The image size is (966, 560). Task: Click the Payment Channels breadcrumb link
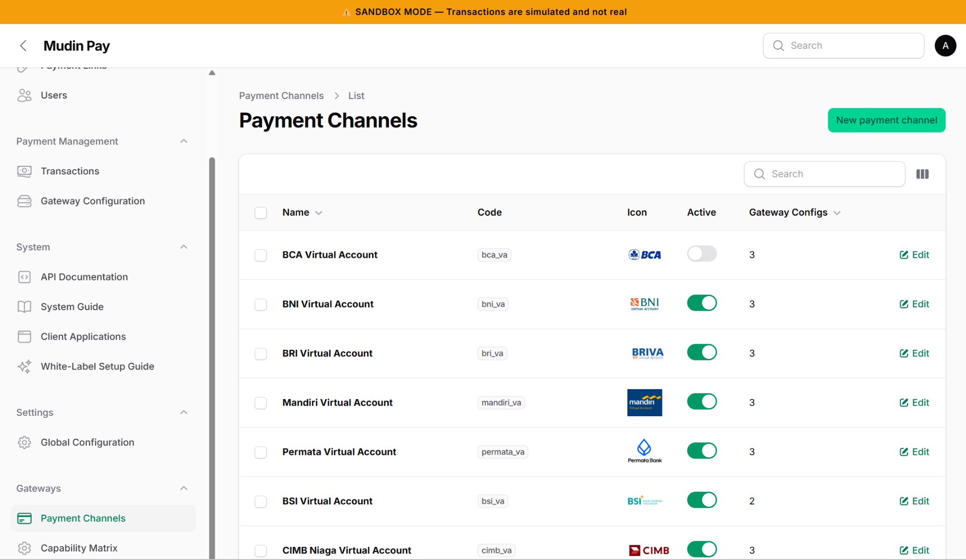point(281,96)
